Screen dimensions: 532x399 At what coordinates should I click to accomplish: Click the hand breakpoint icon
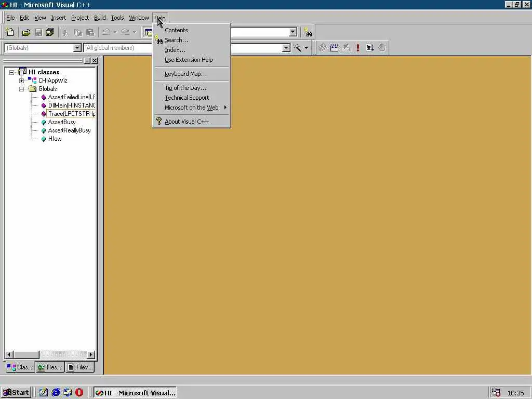[x=382, y=48]
